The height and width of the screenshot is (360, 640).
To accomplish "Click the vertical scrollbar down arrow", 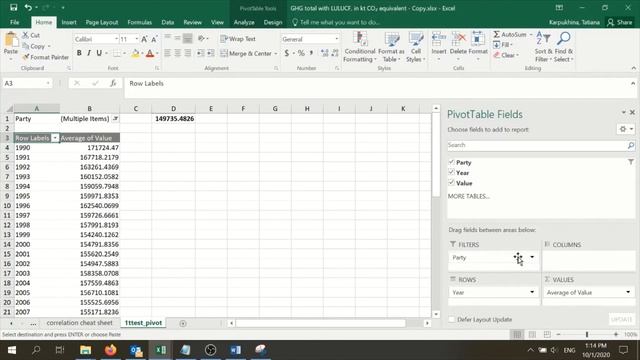I will [x=436, y=314].
